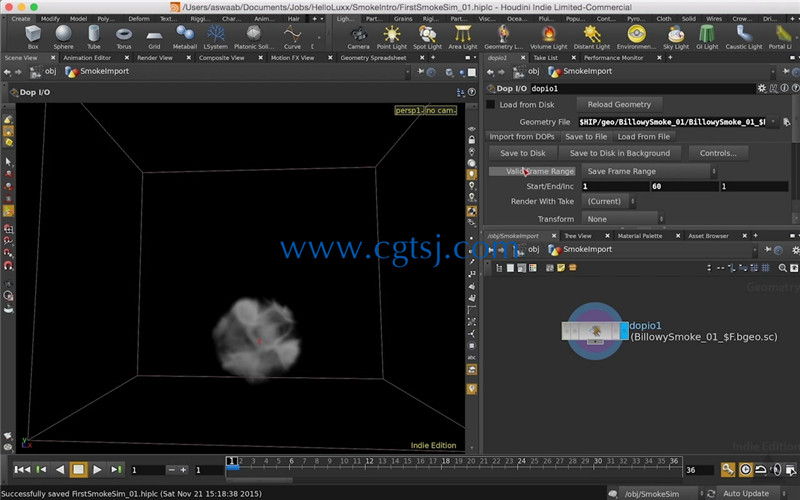Add a GI Light
800x500 pixels.
tap(707, 37)
